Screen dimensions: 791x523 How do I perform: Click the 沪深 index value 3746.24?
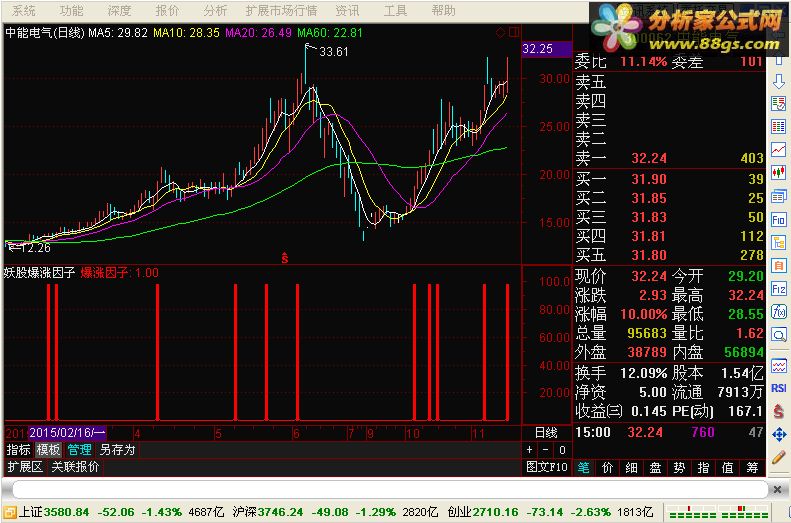(280, 512)
